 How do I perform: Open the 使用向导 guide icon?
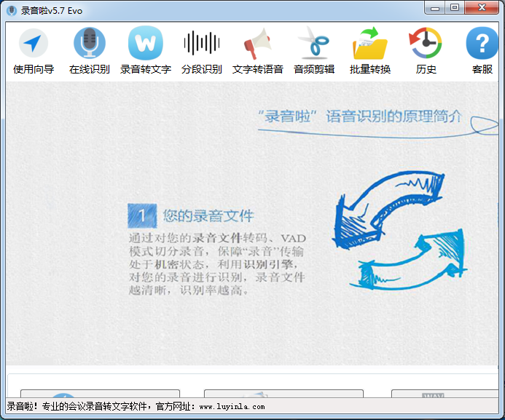pyautogui.click(x=34, y=43)
